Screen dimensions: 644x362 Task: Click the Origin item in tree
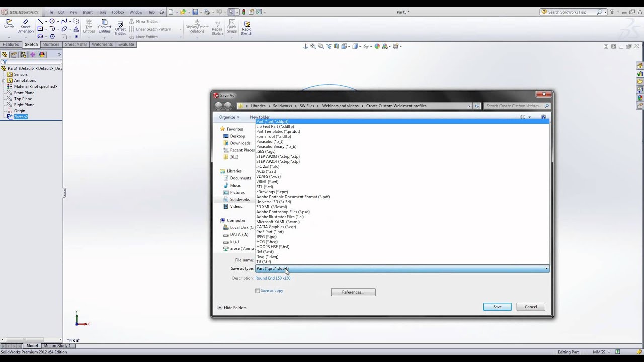tap(19, 111)
